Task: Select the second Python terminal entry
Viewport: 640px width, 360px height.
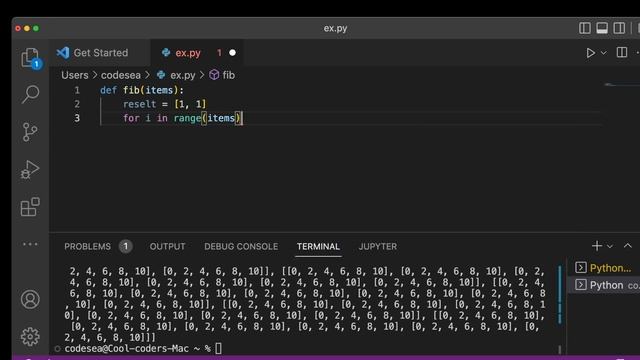Action: tap(605, 285)
